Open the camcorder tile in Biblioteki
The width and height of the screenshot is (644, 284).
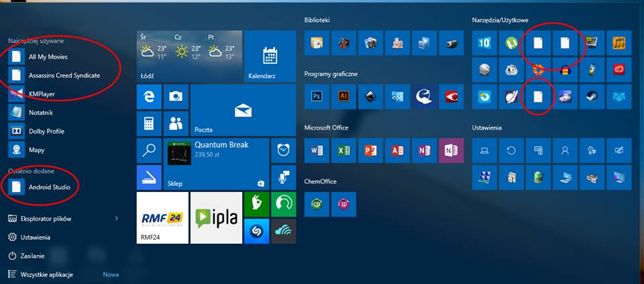coord(451,43)
